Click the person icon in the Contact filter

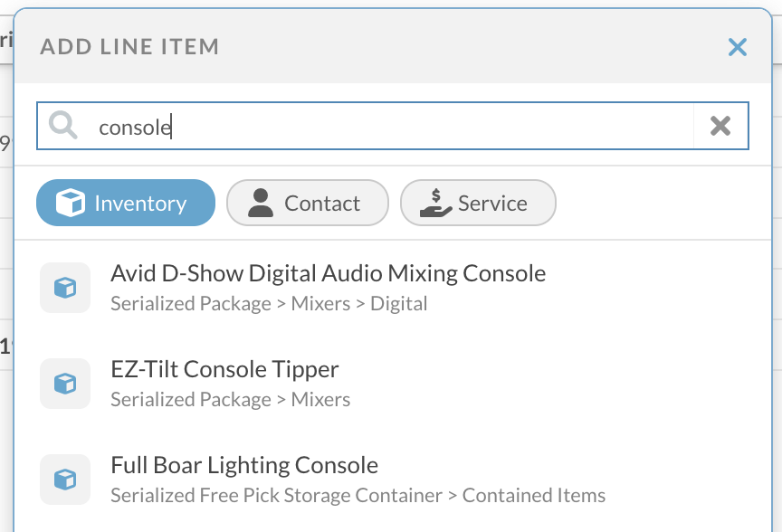(261, 204)
